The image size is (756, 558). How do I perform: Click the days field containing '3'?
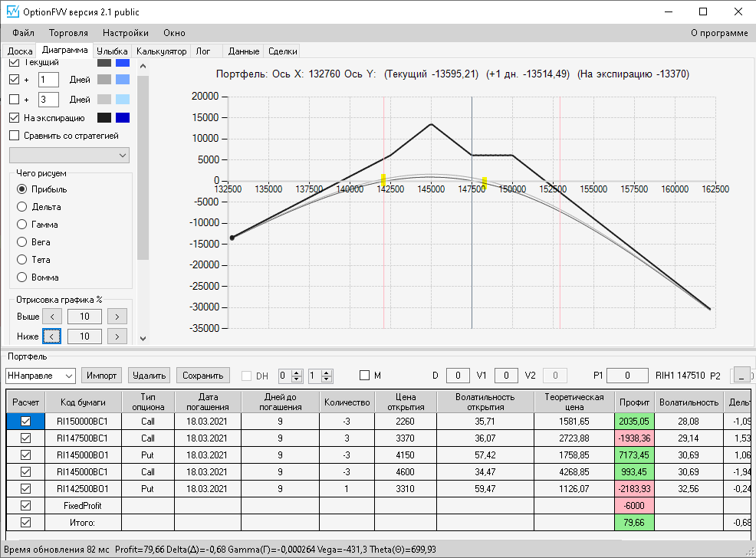[x=48, y=100]
